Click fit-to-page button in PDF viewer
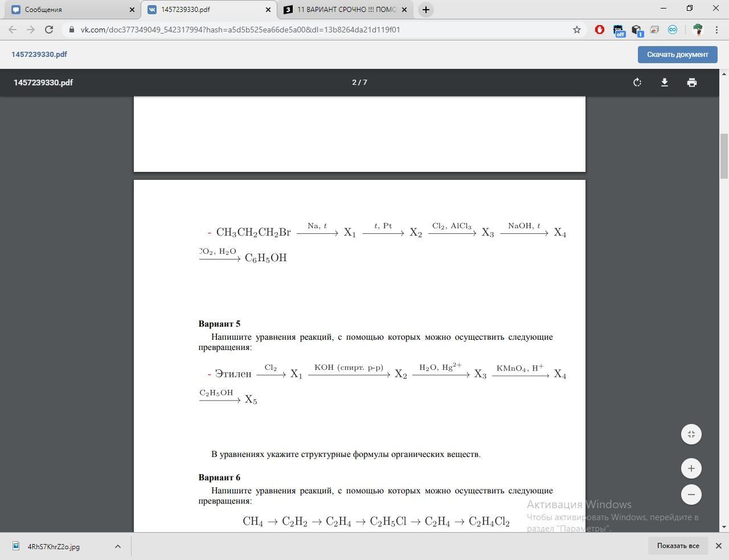Viewport: 729px width, 560px height. (691, 434)
